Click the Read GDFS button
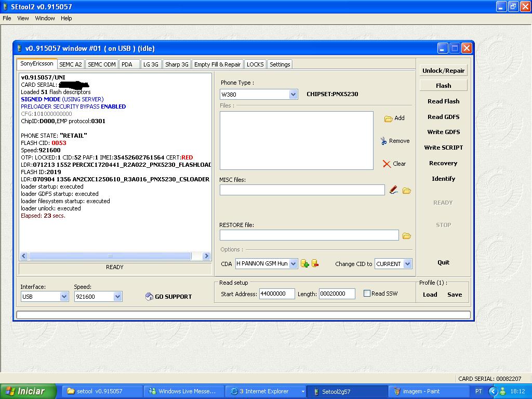Image resolution: width=532 pixels, height=399 pixels. (444, 117)
